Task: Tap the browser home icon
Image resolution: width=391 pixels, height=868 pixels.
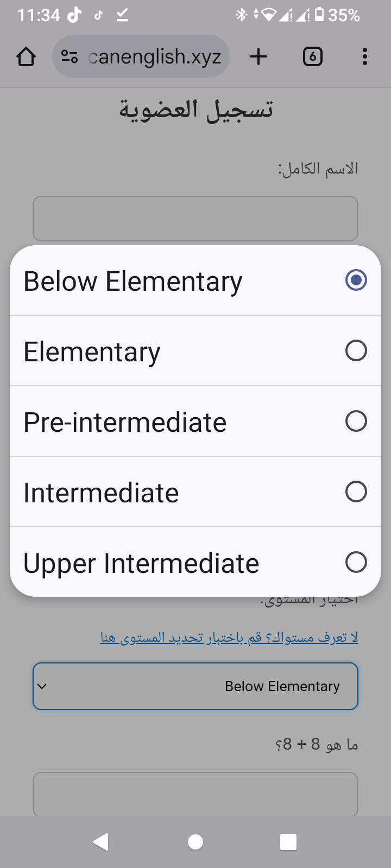Action: [x=26, y=56]
